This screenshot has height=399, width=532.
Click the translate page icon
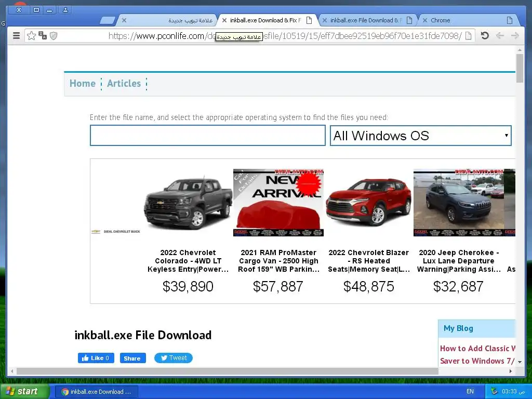pos(43,35)
